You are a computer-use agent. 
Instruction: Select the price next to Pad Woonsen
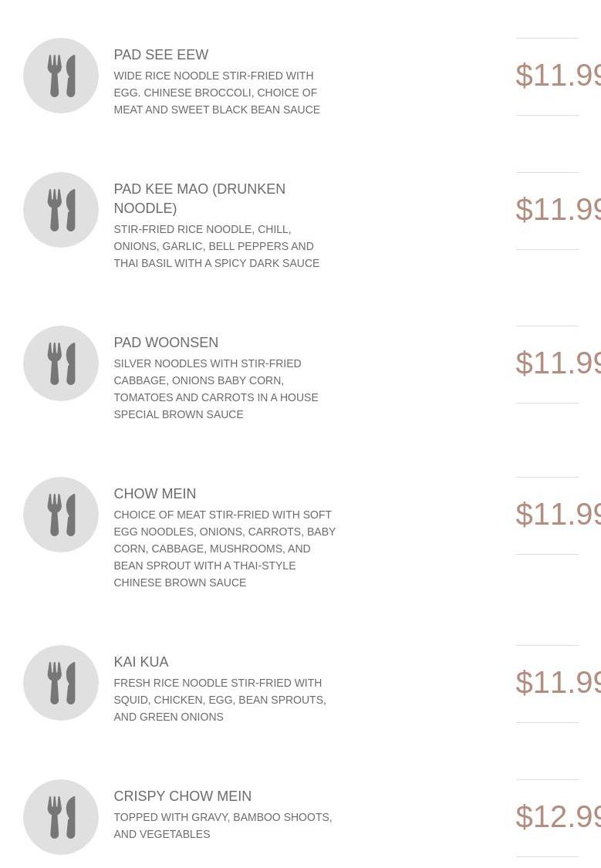click(x=558, y=363)
